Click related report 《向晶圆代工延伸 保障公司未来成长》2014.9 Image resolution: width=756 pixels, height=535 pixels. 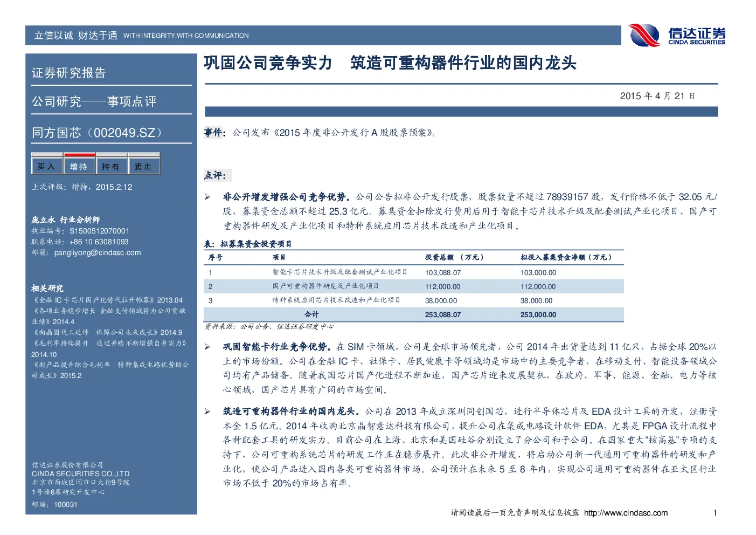[107, 332]
